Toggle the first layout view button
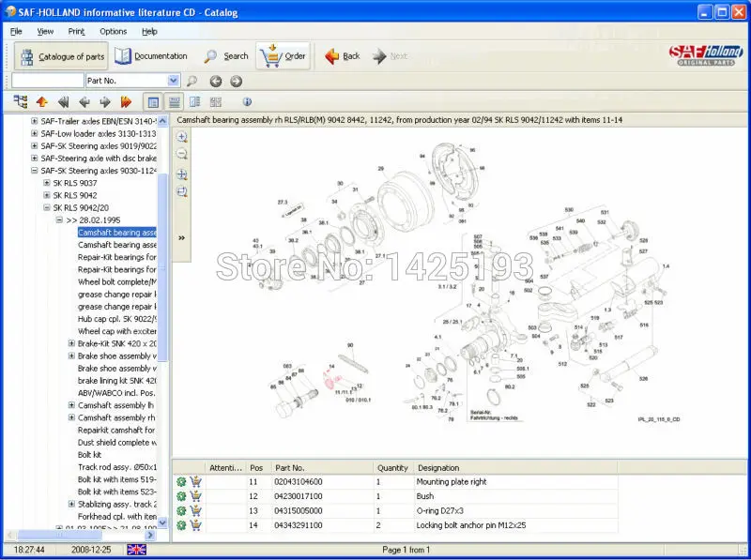751x560 pixels. tap(153, 102)
